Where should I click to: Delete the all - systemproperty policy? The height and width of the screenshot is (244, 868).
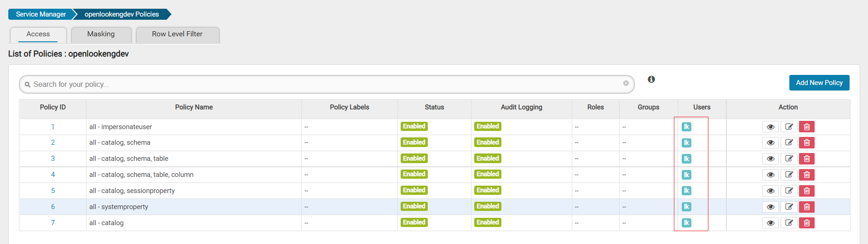(x=807, y=207)
